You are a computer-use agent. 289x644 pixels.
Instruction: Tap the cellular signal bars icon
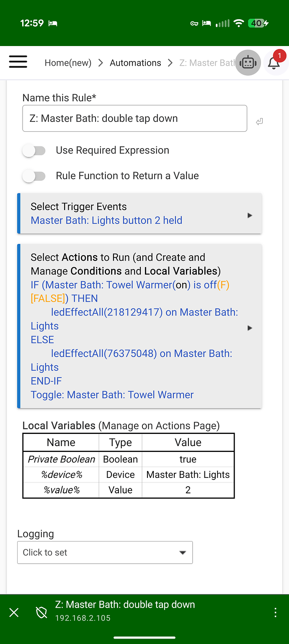click(222, 23)
